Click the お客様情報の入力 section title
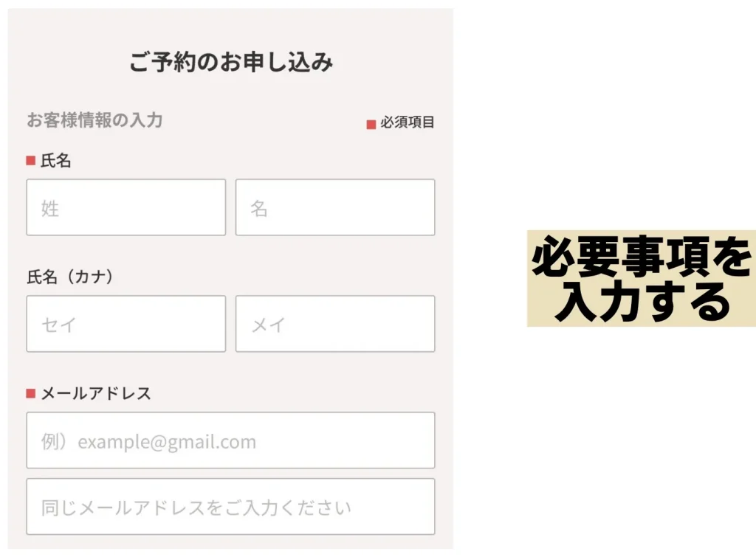This screenshot has height=557, width=756. 94,120
